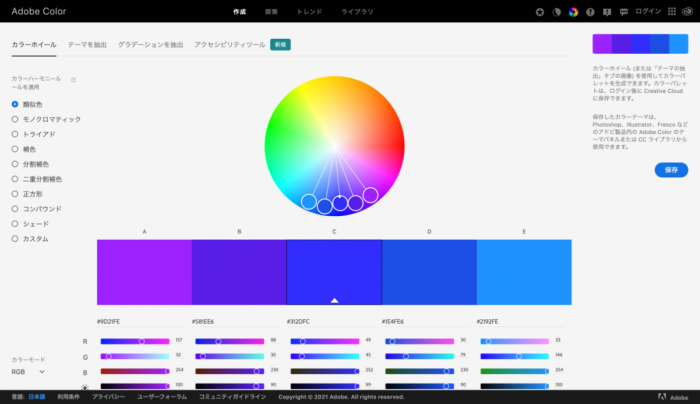The height and width of the screenshot is (404, 700).
Task: Open the chat bubble icon
Action: click(x=624, y=12)
